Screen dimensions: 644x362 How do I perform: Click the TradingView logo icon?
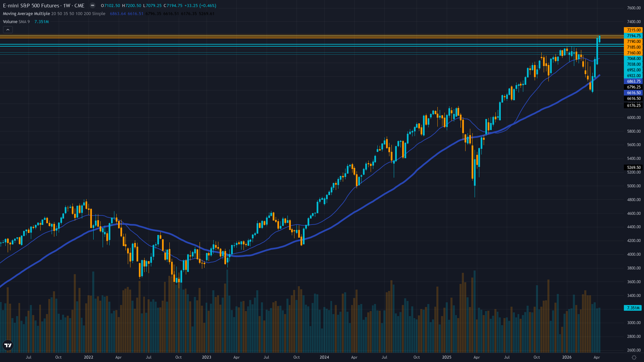8,345
